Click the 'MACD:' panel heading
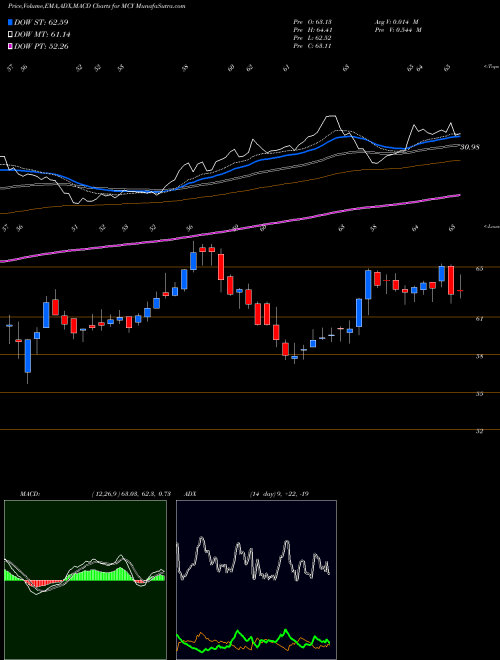 pos(29,494)
